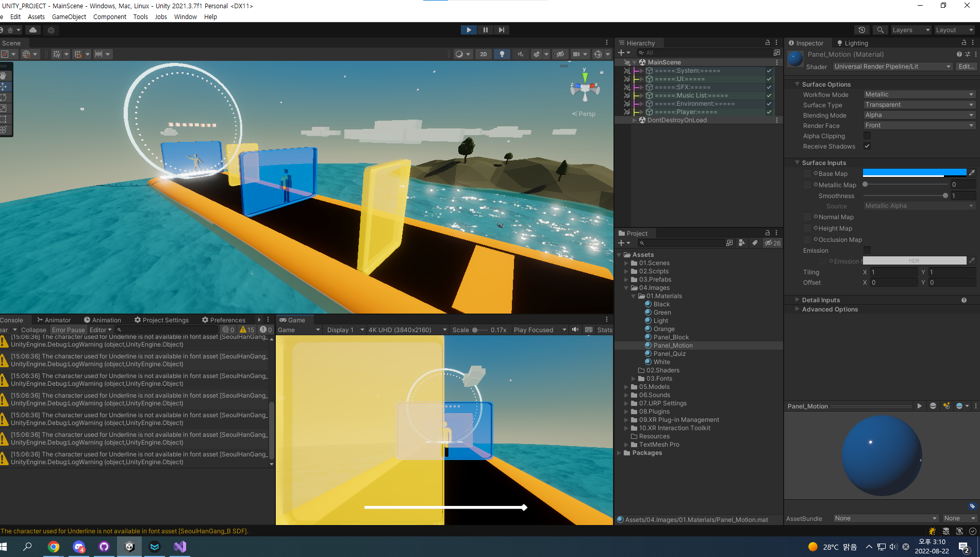This screenshot has height=557, width=980.
Task: Toggle the warning count filter showing 15
Action: 247,330
